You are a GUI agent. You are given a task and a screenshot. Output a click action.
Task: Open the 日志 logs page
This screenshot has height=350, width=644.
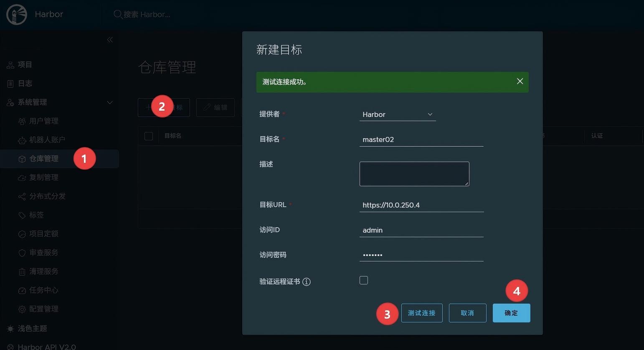[x=25, y=83]
